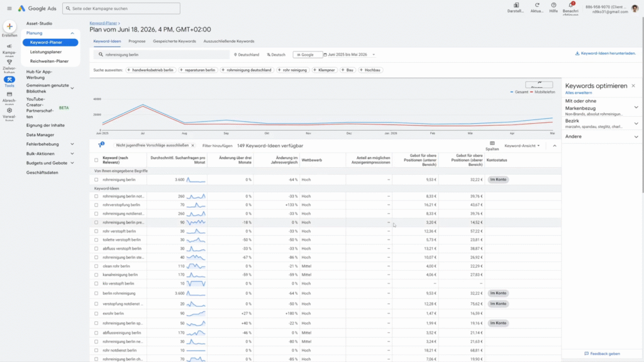Open the hamburger main menu

(9, 8)
